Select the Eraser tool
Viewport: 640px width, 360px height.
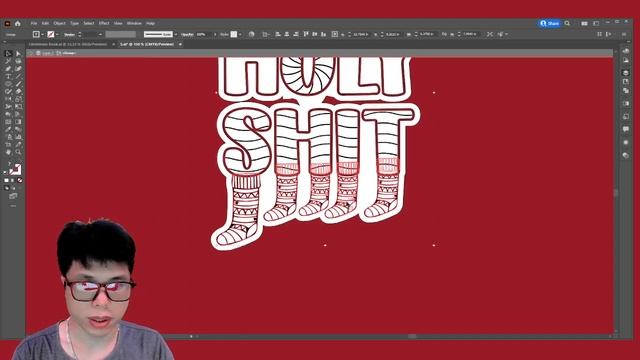(x=18, y=91)
